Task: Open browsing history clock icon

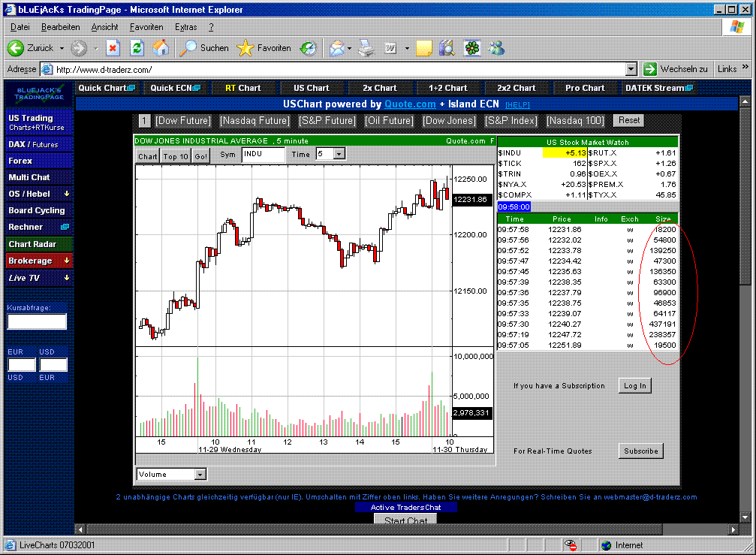Action: [x=308, y=48]
